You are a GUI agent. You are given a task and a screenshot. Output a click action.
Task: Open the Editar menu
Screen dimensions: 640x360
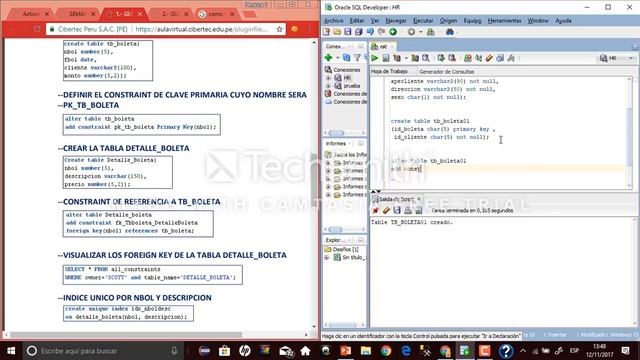tap(356, 20)
